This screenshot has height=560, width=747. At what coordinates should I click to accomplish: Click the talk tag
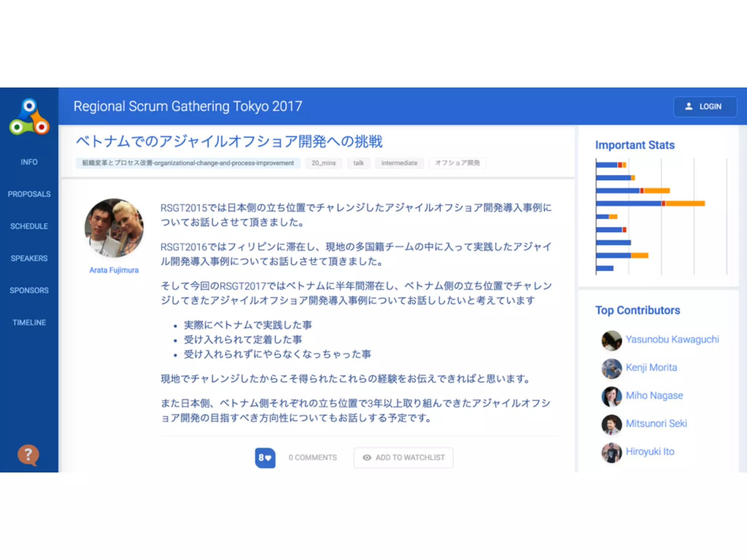click(x=359, y=163)
